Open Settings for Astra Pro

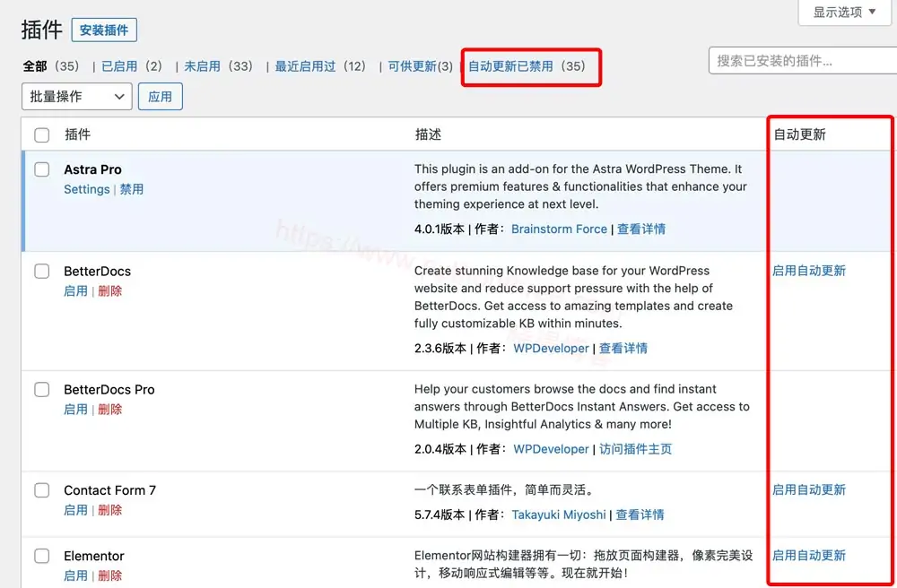86,189
